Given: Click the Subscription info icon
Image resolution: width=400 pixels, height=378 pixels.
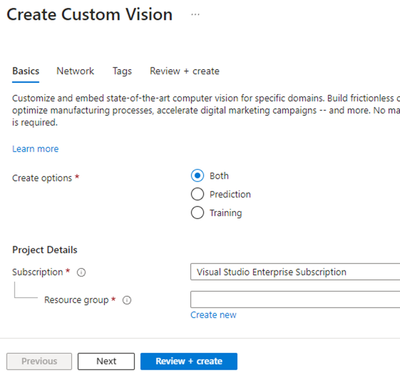Looking at the screenshot, I should point(81,272).
